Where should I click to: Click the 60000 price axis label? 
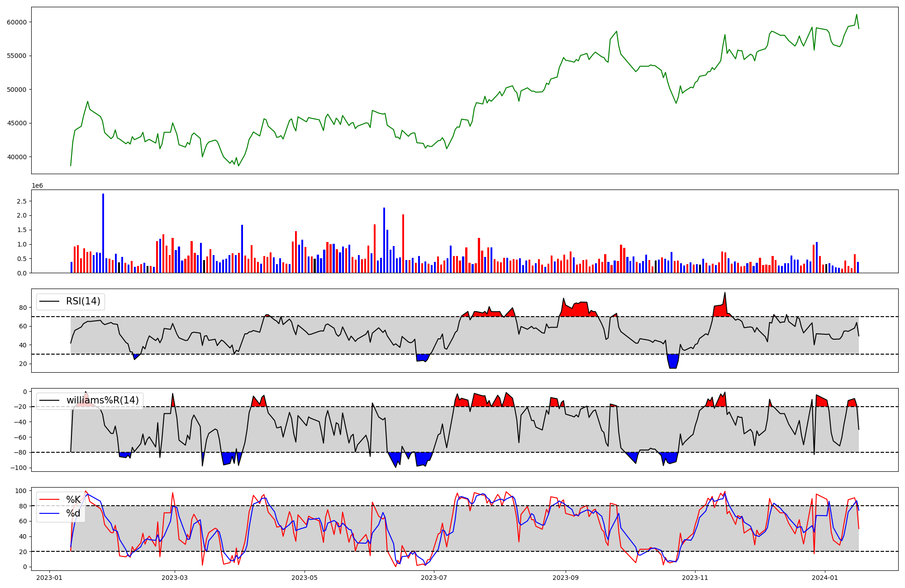pos(17,22)
